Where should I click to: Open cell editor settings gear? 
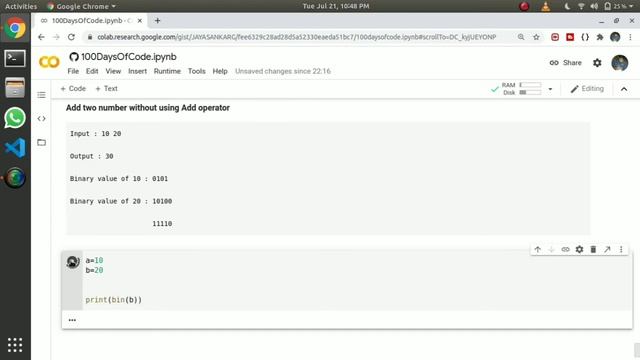click(579, 249)
